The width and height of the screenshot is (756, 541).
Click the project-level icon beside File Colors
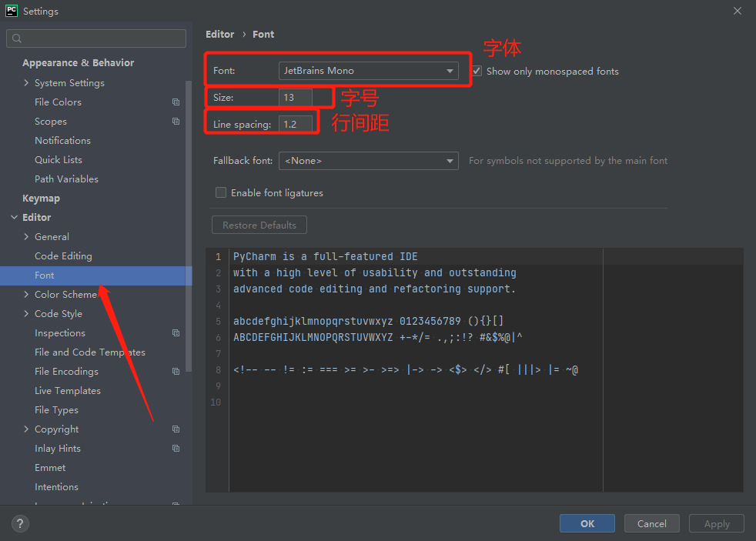click(176, 102)
